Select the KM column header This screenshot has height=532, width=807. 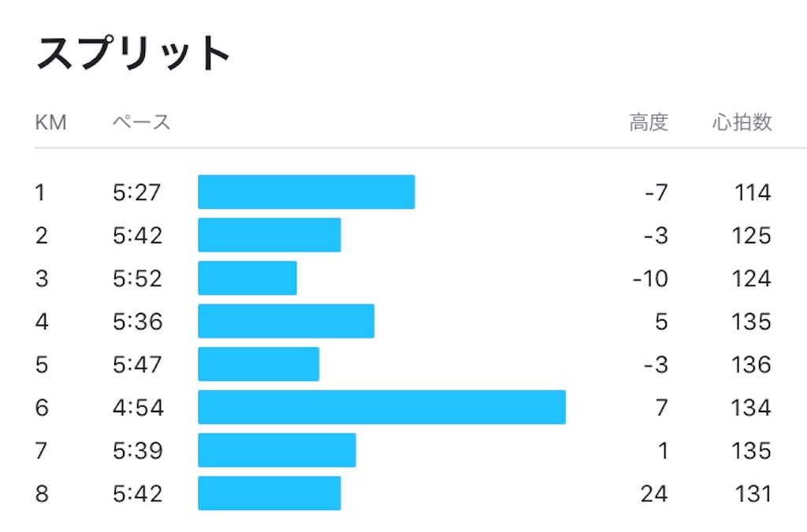click(x=51, y=122)
